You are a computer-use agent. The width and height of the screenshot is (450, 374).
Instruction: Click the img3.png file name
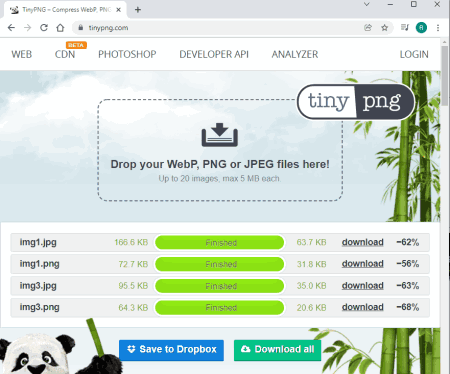tap(39, 307)
